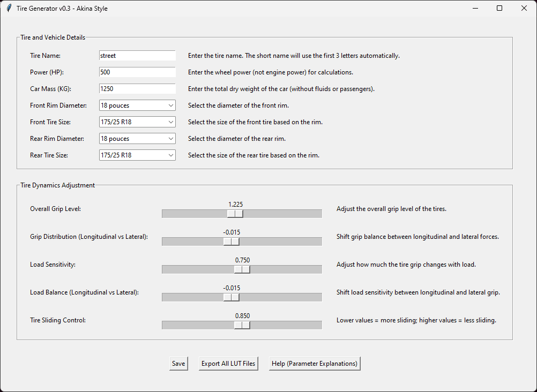Image resolution: width=537 pixels, height=392 pixels.
Task: Click the Tire Sliding Control slider handle
Action: [x=242, y=325]
